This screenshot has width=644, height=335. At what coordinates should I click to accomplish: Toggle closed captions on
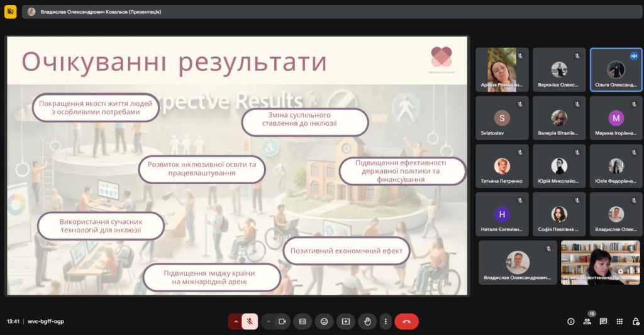(303, 321)
